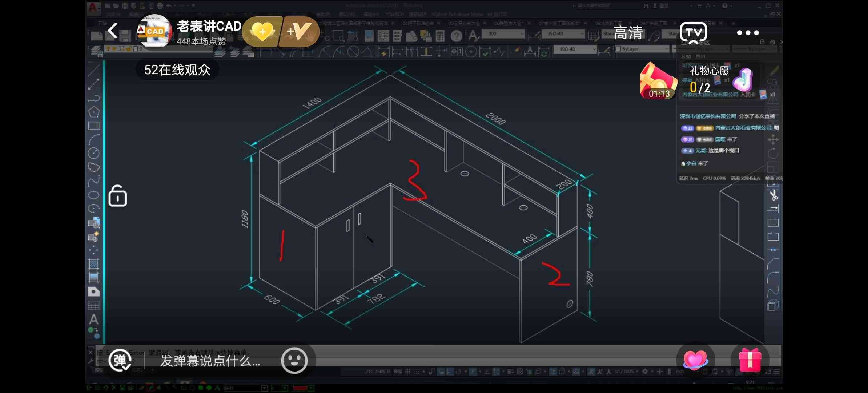Select the Rectangle draw tool
This screenshot has width=868, height=393.
click(x=93, y=126)
